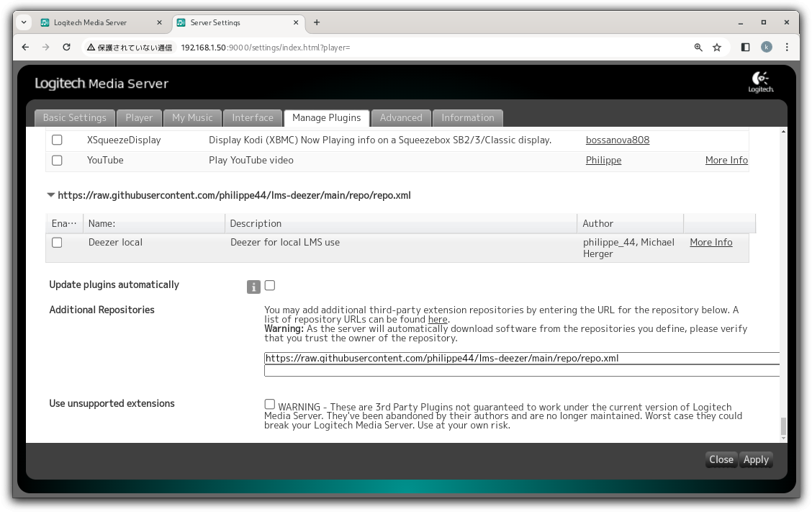The width and height of the screenshot is (812, 512).
Task: Click the browser back arrow
Action: [25, 47]
